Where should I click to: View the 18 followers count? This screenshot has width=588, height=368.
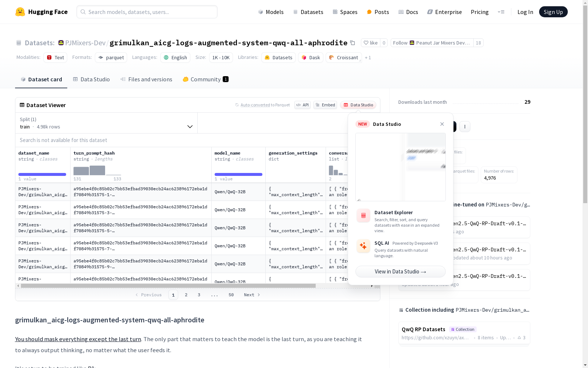click(x=478, y=43)
